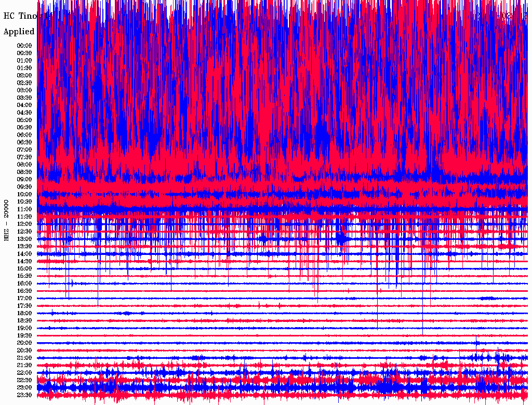Select the 12:00 time label
532x405 pixels.
[24, 224]
